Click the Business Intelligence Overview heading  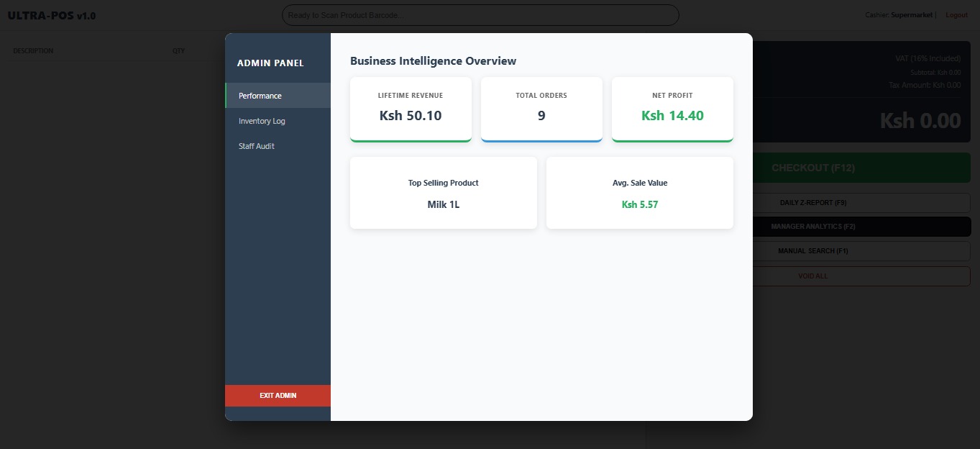(x=433, y=60)
